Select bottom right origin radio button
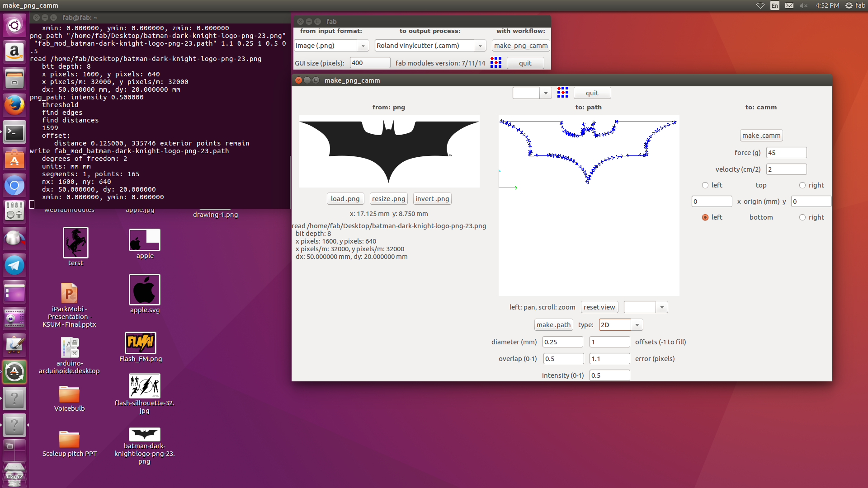Screen dimensions: 868x488 click(x=802, y=217)
